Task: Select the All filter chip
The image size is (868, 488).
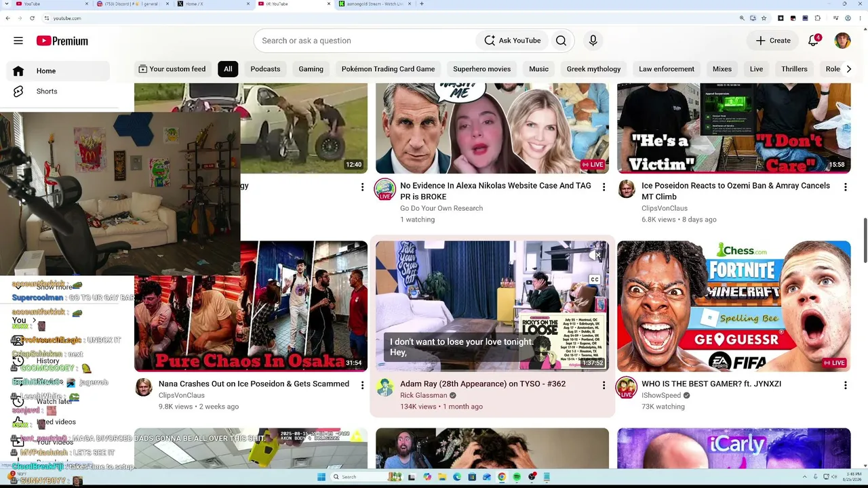Action: pos(228,69)
